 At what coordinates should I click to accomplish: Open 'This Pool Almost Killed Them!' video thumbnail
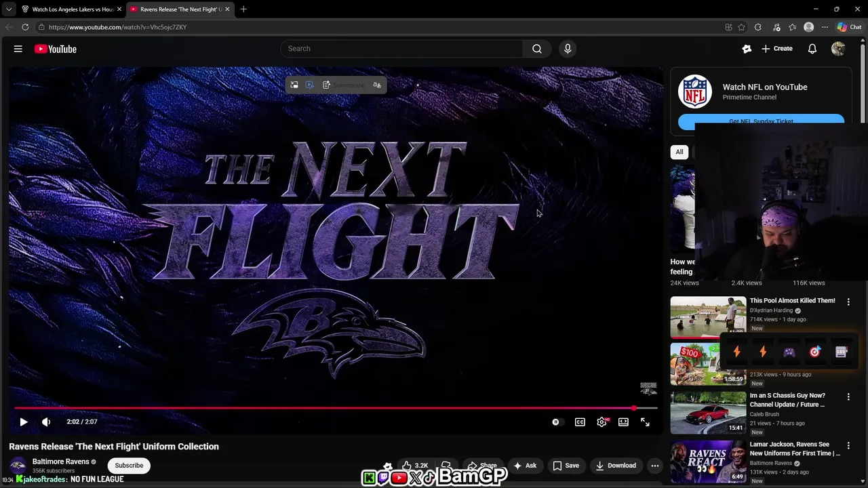(x=708, y=317)
